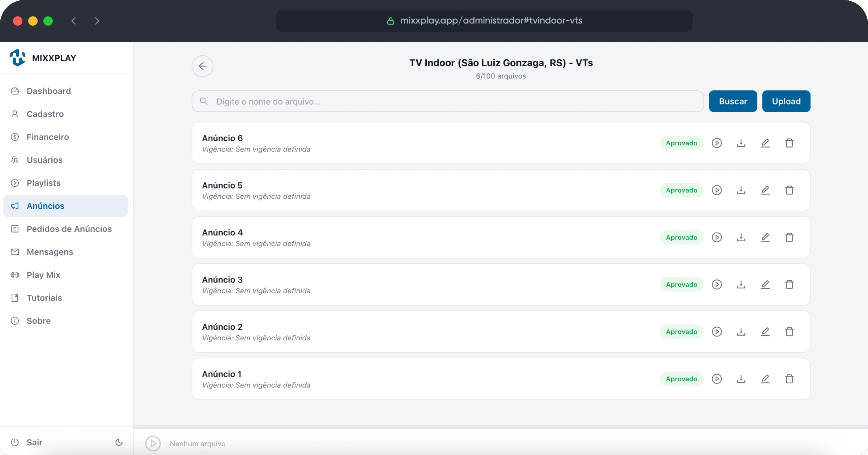Download the Anúncio 4 file
This screenshot has width=868, height=455.
click(741, 237)
